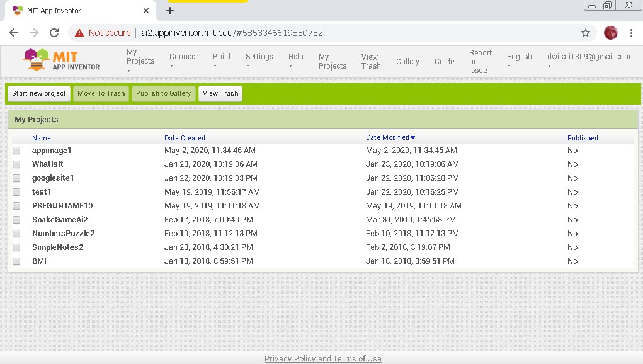This screenshot has width=643, height=364.
Task: Tick the checkbox for SnakeGameAi2
Action: (16, 220)
